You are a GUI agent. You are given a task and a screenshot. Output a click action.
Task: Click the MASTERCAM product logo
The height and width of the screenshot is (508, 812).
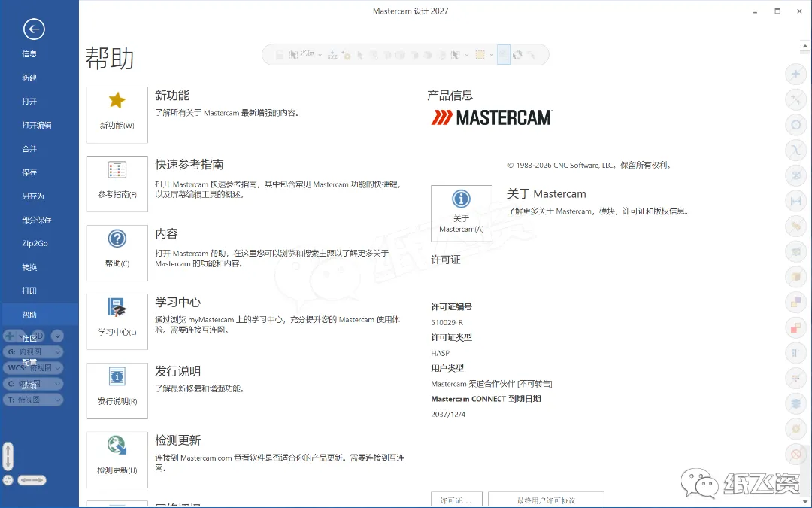point(492,117)
